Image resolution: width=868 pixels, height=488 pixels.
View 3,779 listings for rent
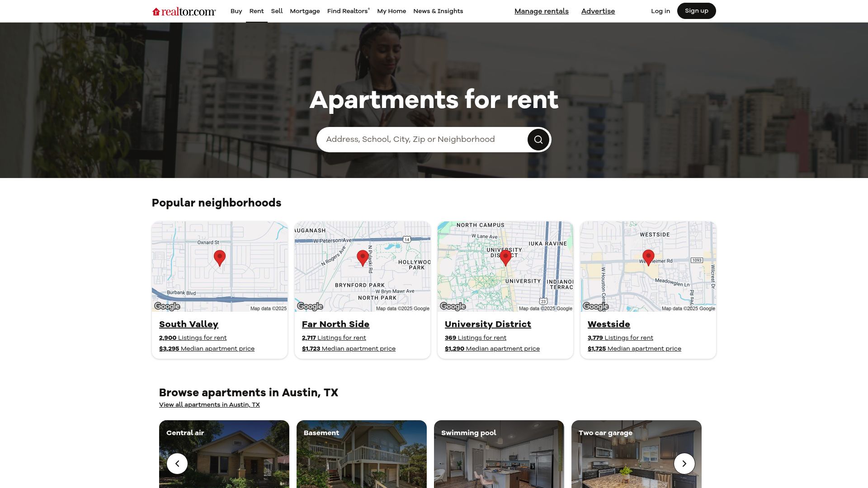(620, 338)
